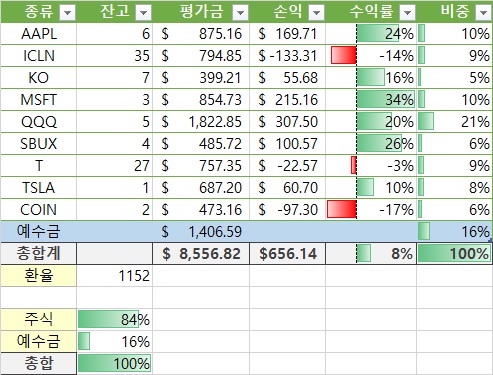Select the 총합 label cell
Viewport: 493px width, 375px height.
[x=39, y=363]
